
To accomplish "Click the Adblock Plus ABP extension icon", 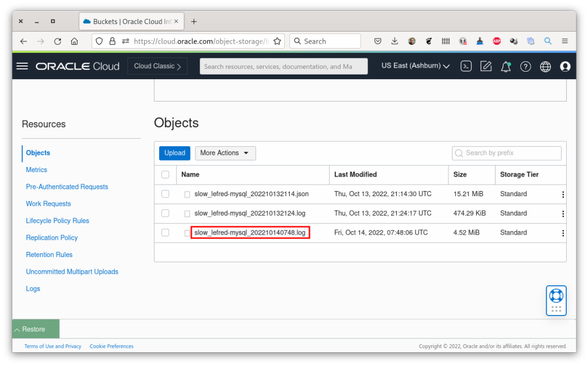I will click(497, 41).
